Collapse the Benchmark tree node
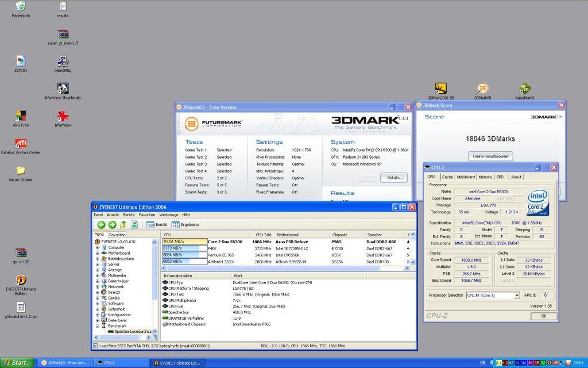 pos(98,326)
